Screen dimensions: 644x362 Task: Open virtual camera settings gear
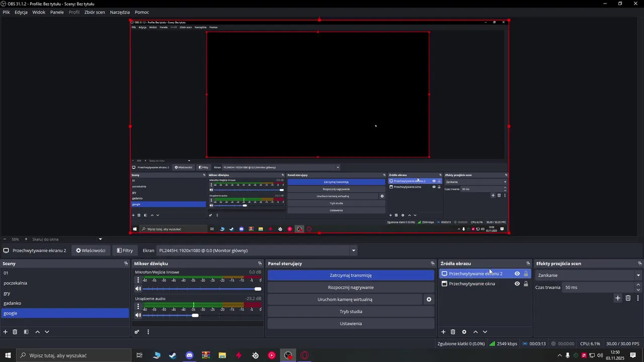pos(429,299)
